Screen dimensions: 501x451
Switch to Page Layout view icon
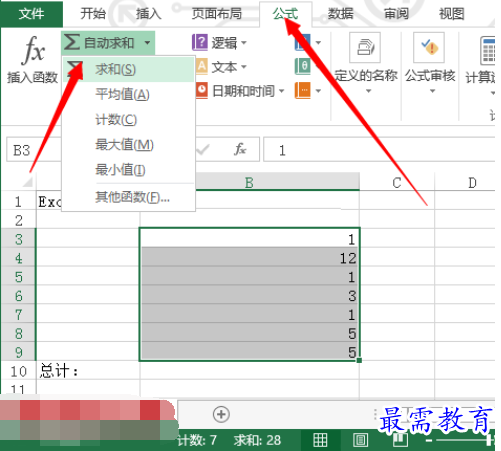pyautogui.click(x=360, y=440)
